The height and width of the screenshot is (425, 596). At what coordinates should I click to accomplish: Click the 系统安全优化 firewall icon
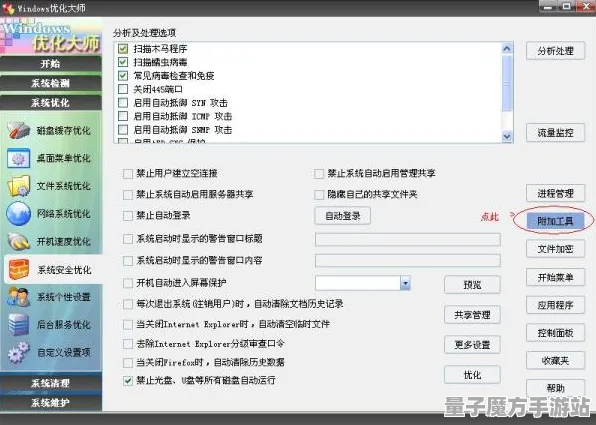(18, 270)
